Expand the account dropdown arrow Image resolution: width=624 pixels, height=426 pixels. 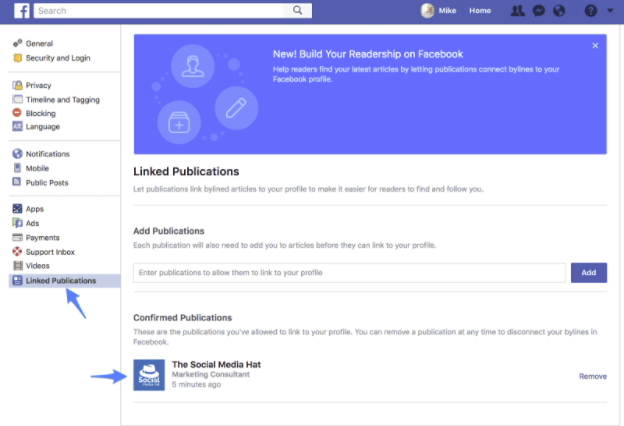610,11
